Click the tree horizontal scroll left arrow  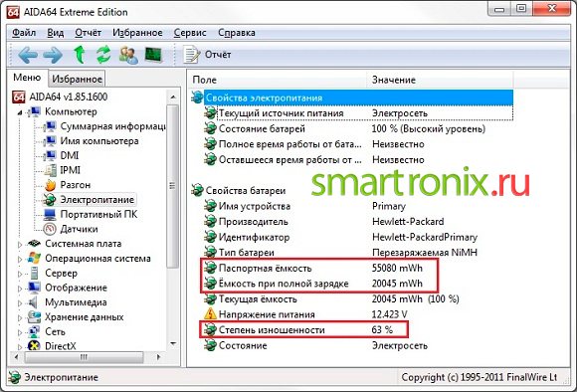pos(16,357)
